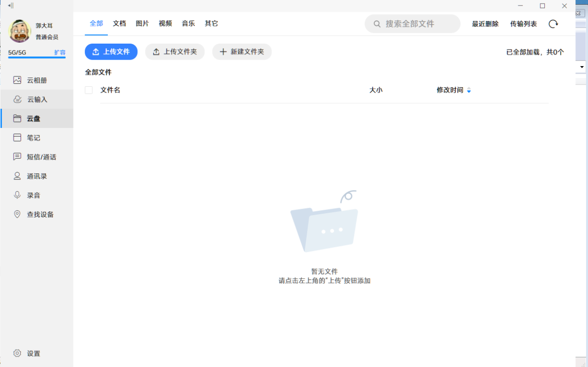Toggle the select-all checkbox in the file header
The height and width of the screenshot is (367, 588).
tap(88, 90)
